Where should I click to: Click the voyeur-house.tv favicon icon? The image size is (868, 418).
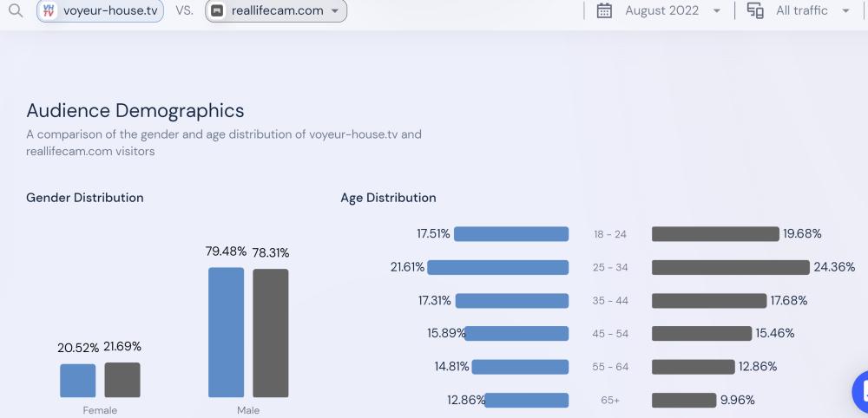coord(49,11)
